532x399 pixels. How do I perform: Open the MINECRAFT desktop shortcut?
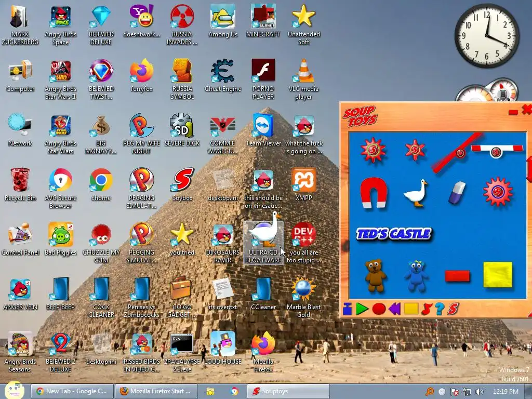click(x=263, y=21)
